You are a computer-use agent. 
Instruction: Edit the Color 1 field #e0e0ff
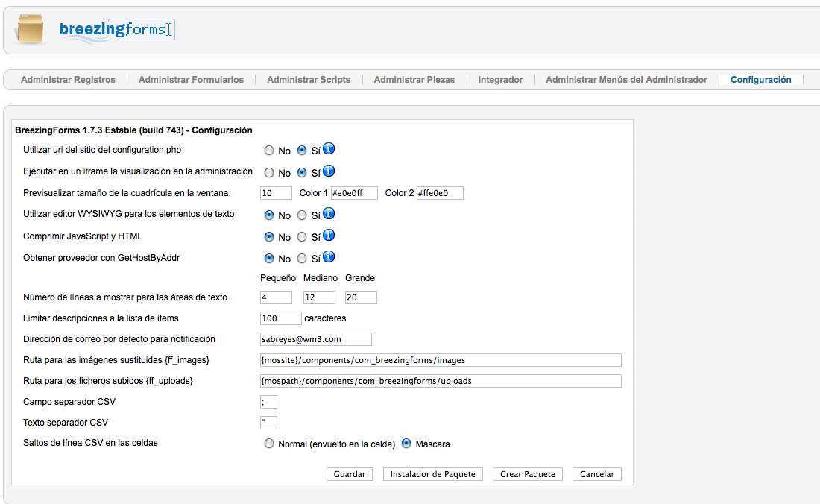coord(354,193)
